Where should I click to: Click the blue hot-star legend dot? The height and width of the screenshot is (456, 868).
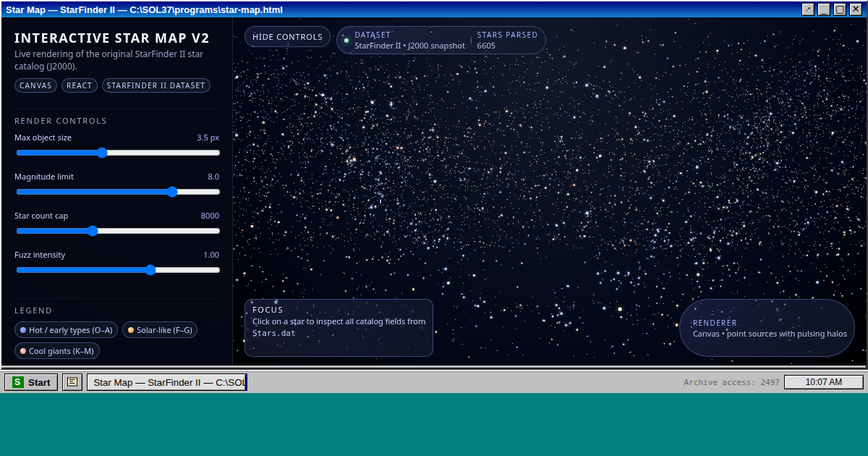point(23,330)
